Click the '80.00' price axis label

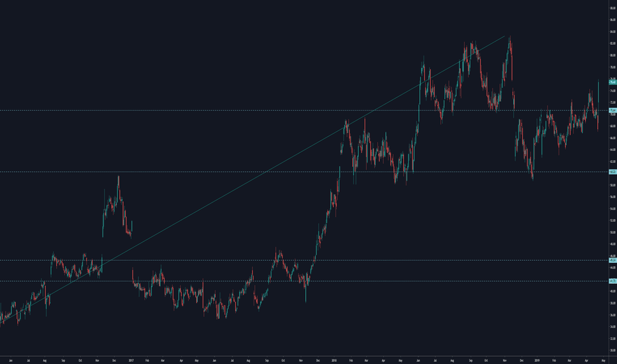tap(612, 55)
